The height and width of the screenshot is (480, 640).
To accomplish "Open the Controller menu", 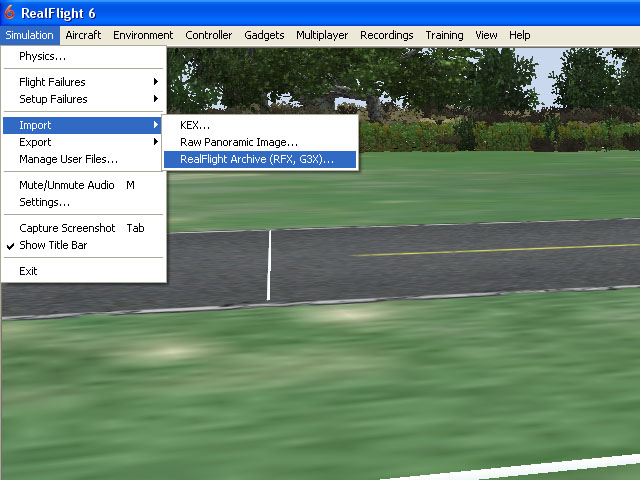I will 209,35.
